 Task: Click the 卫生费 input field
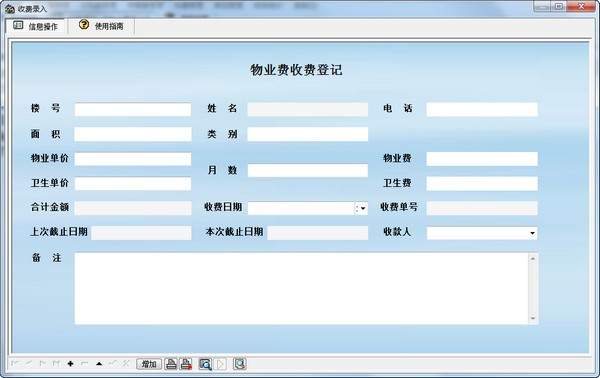482,184
